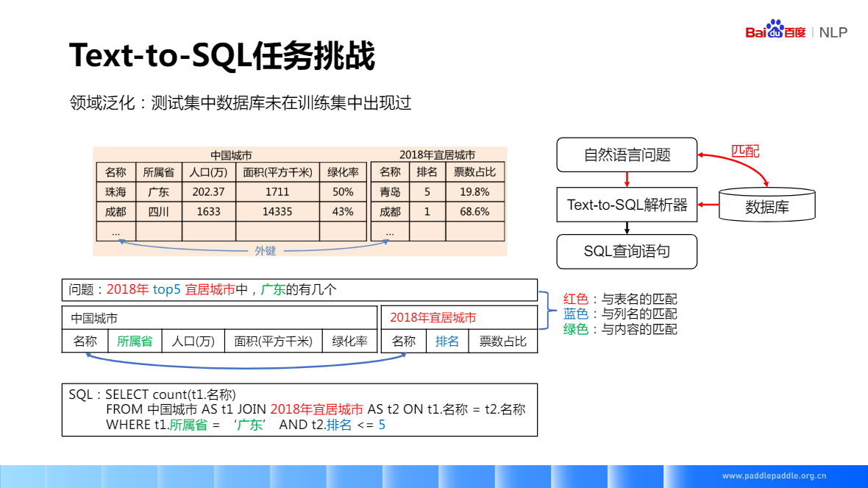This screenshot has height=488, width=868.
Task: Click the 自然语言问题 box
Action: [627, 155]
